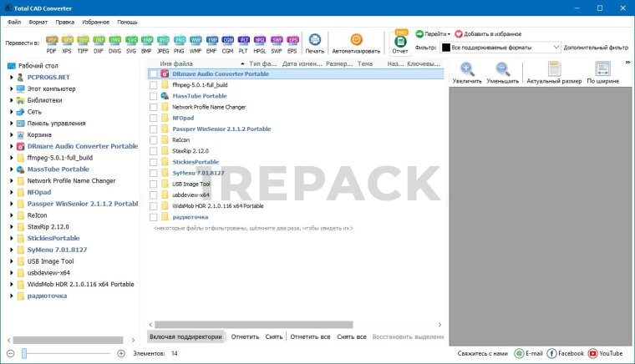The width and height of the screenshot is (635, 364).
Task: Click the Включая поддиректории button
Action: click(x=185, y=336)
